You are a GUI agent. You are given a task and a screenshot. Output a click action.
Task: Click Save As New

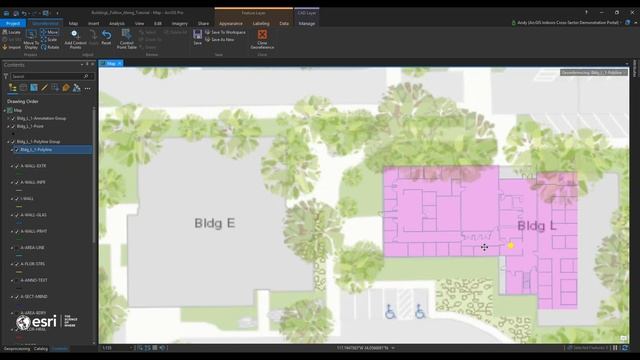click(220, 40)
